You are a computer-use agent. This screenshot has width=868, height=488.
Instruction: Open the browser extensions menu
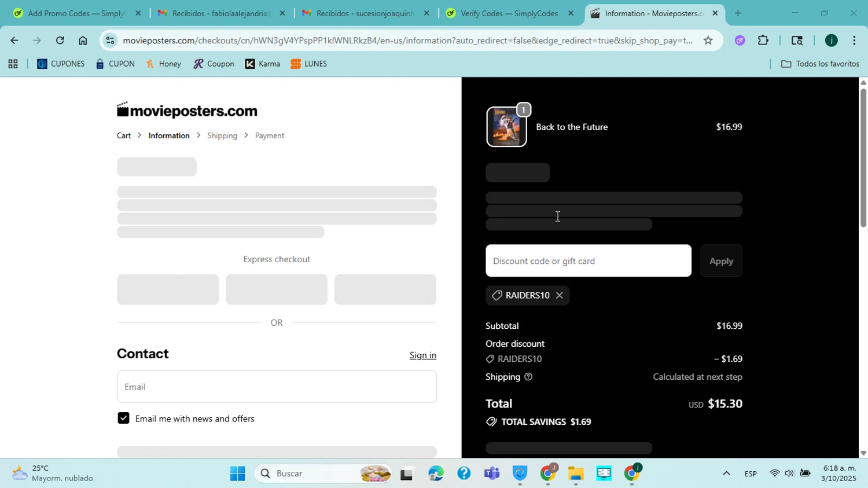coord(763,41)
